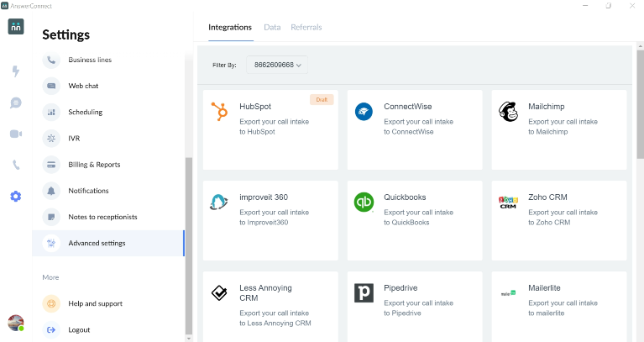
Task: Click the improveit 360 logo
Action: [218, 203]
